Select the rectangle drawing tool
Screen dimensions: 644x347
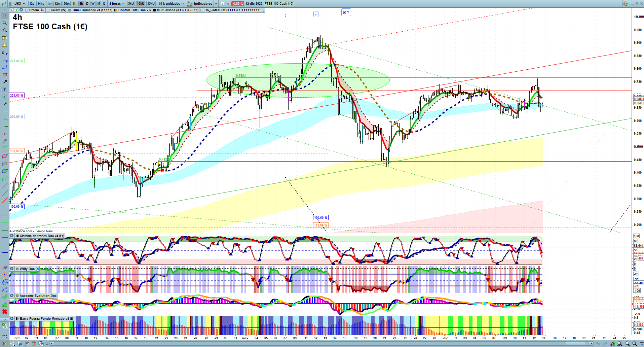point(5,75)
